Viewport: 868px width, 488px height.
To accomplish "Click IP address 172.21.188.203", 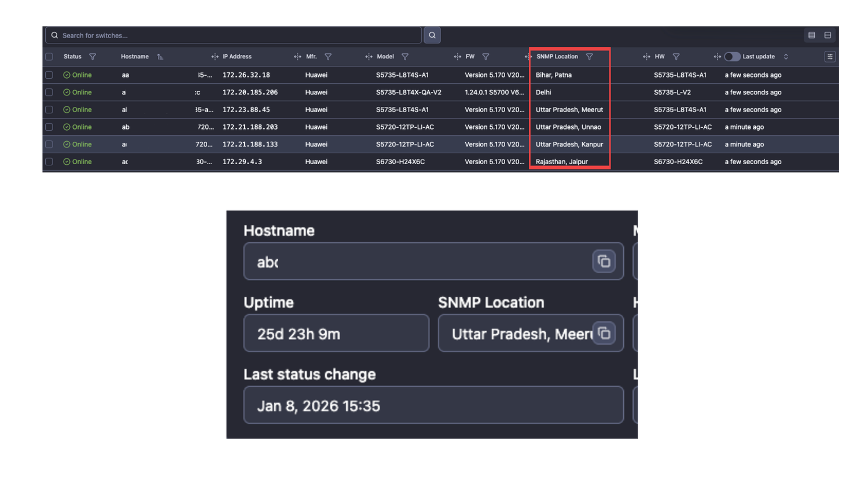I will pos(250,127).
